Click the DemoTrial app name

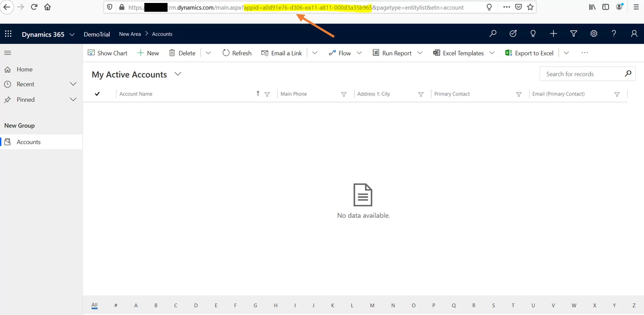[x=97, y=34]
